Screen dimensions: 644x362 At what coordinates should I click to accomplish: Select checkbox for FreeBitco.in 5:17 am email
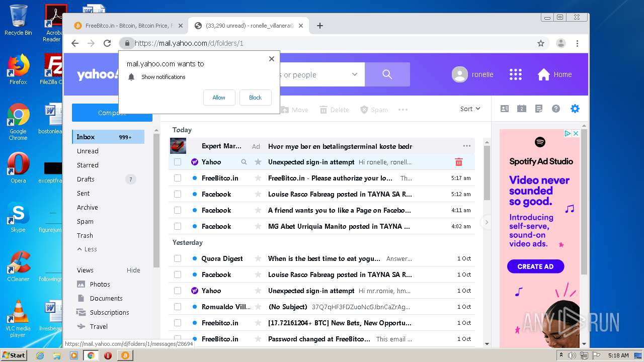[x=178, y=178]
